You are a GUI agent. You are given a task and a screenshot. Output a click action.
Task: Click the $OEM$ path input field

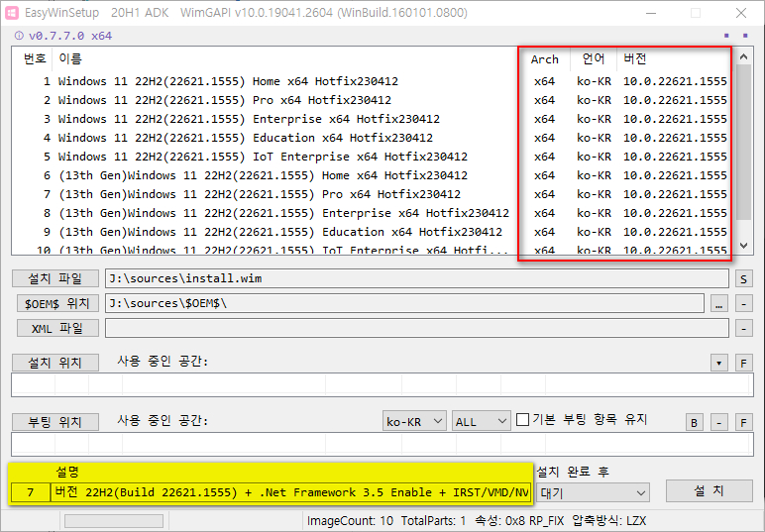tap(404, 303)
